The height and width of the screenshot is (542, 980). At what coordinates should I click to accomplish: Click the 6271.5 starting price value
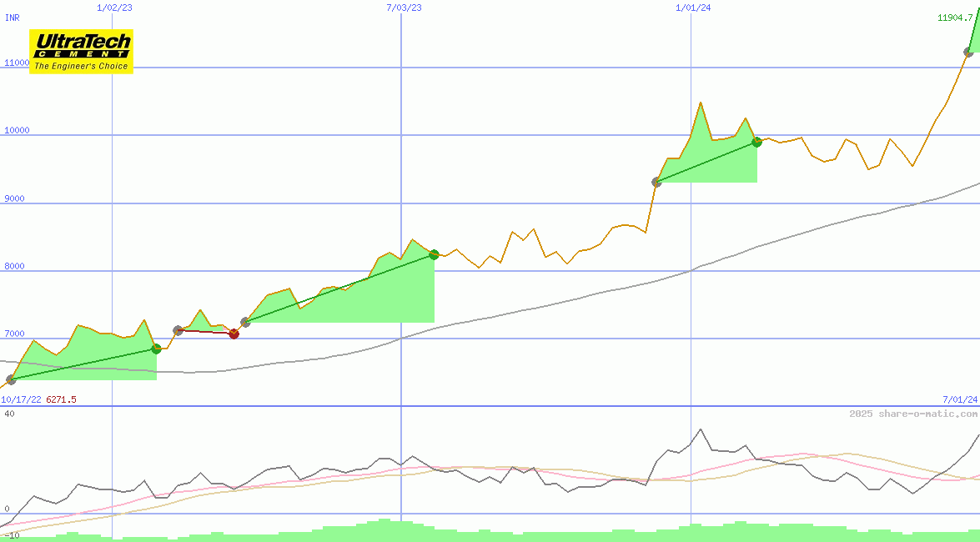pos(61,399)
